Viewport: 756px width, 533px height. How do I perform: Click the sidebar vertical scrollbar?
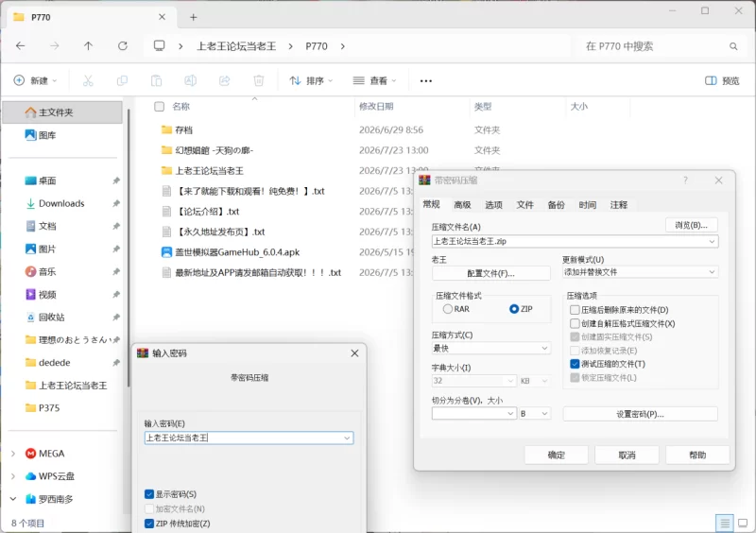tap(129, 248)
